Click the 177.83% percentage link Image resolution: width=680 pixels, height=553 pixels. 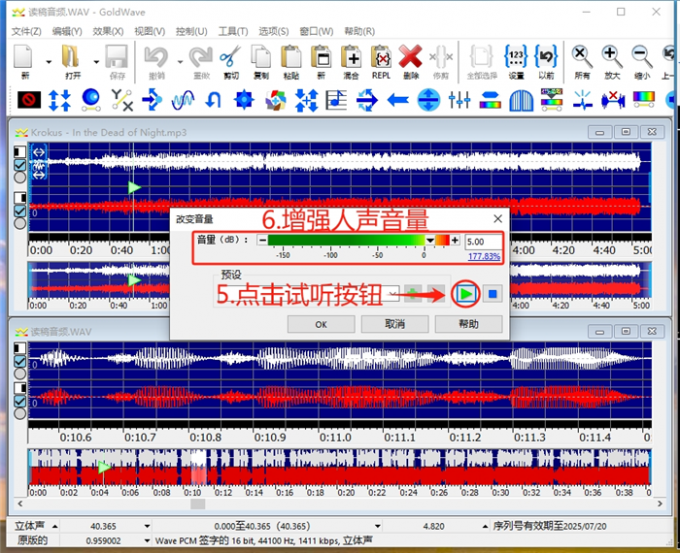pyautogui.click(x=484, y=256)
